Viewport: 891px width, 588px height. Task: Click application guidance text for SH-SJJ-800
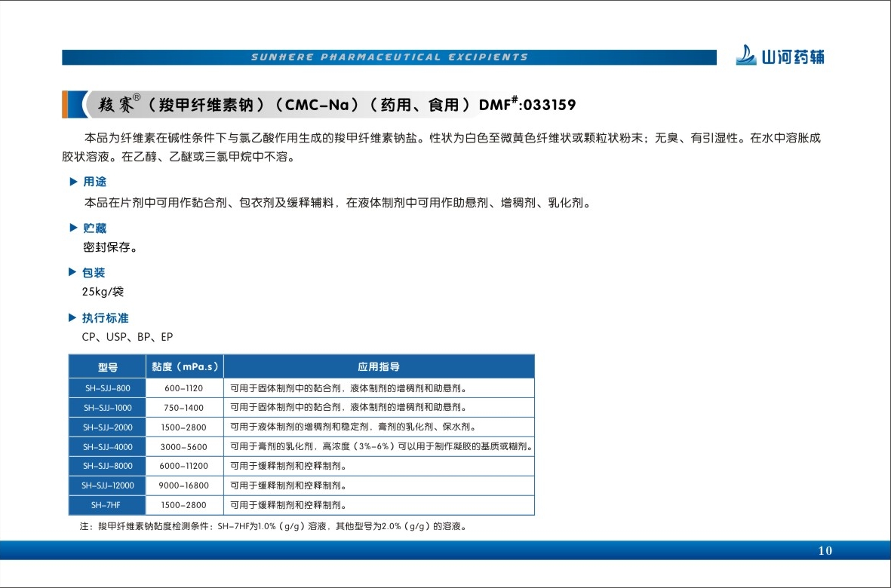coord(349,389)
